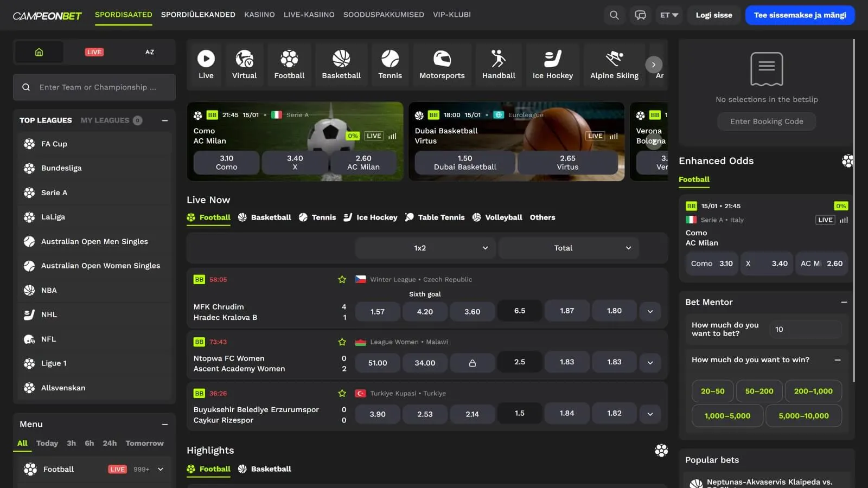Select the Alpine Skiing sport icon

(614, 65)
